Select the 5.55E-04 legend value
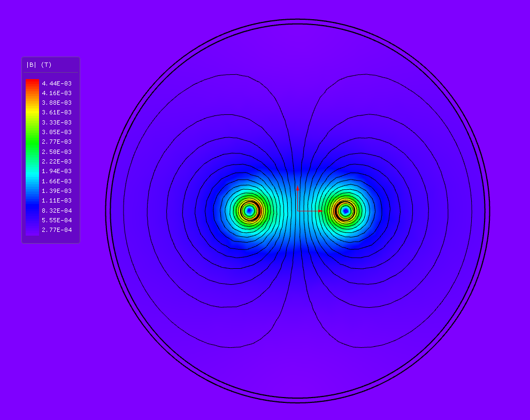Image resolution: width=530 pixels, height=420 pixels. (57, 220)
